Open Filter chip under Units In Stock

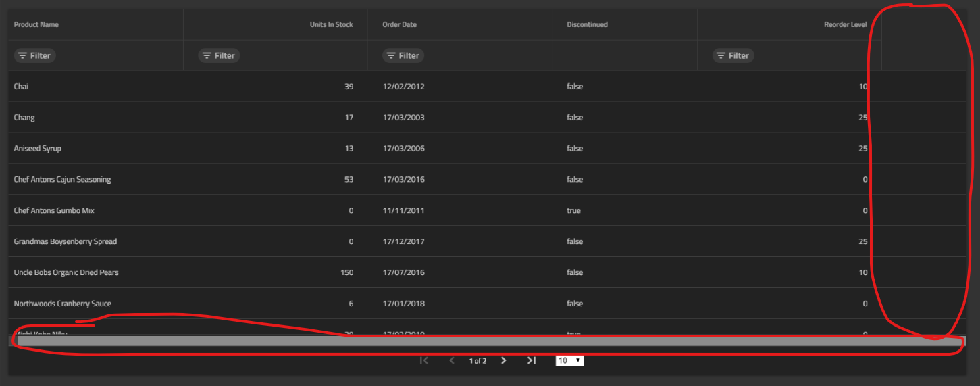tap(219, 55)
